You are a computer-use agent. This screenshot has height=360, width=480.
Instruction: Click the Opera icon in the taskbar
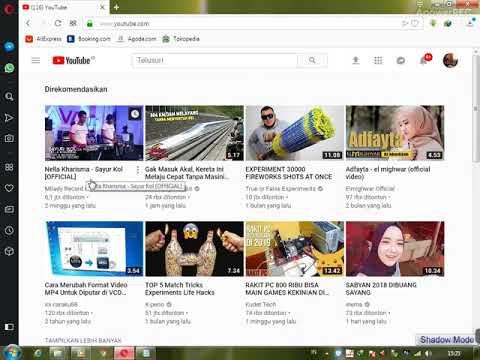pyautogui.click(x=124, y=353)
